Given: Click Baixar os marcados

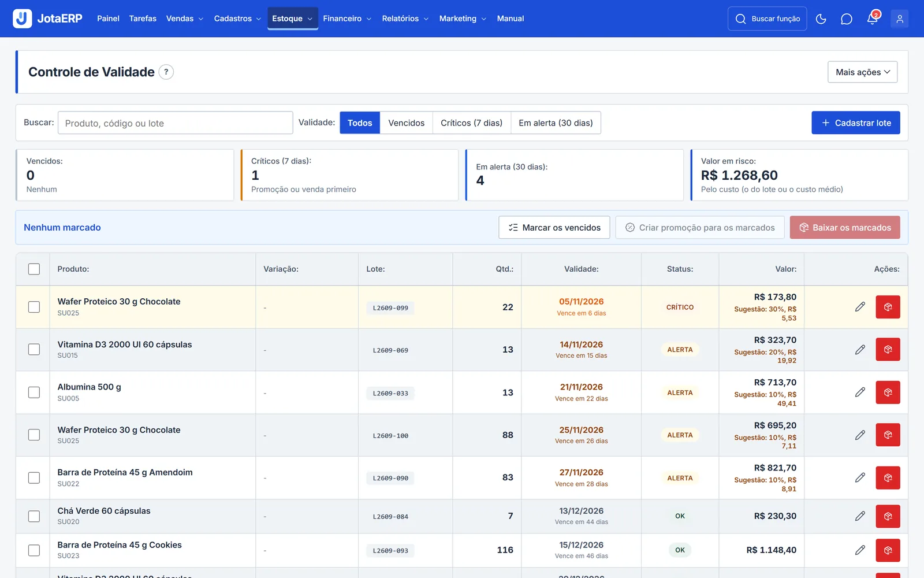Looking at the screenshot, I should click(845, 228).
